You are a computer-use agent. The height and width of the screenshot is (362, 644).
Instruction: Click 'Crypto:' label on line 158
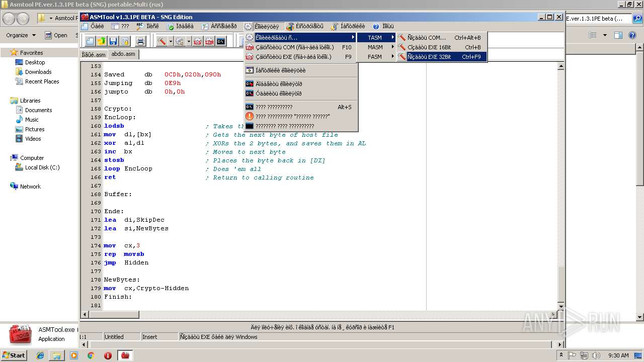[118, 109]
